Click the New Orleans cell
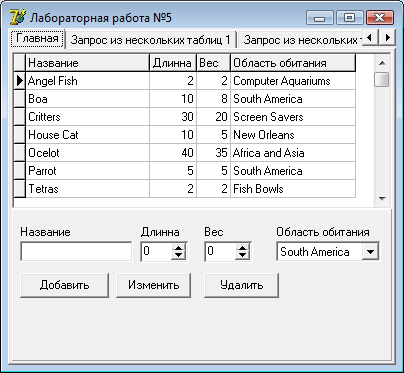404x373 pixels. [x=293, y=135]
